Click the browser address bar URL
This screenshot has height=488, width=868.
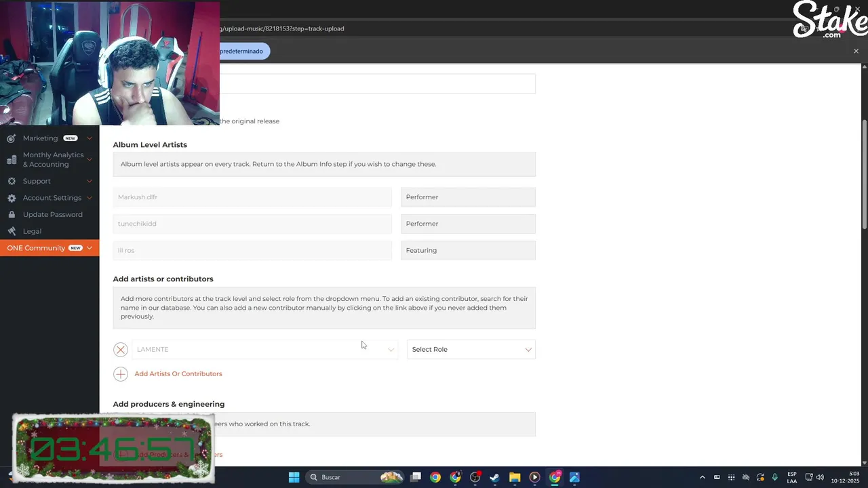pyautogui.click(x=282, y=28)
